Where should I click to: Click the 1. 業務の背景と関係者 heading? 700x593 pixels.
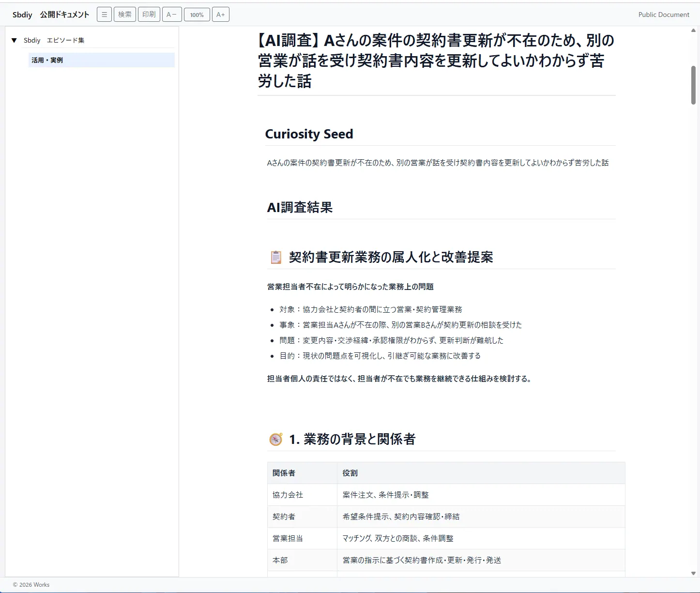click(352, 439)
